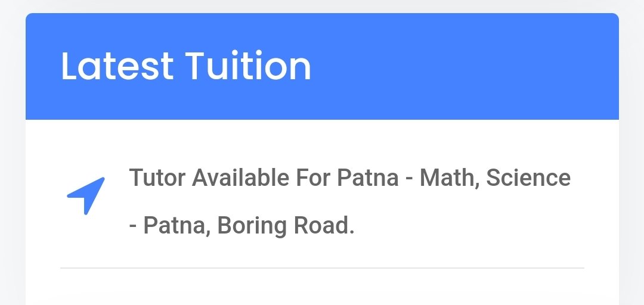Click the blue navigation arrow icon
The height and width of the screenshot is (305, 644).
(86, 196)
